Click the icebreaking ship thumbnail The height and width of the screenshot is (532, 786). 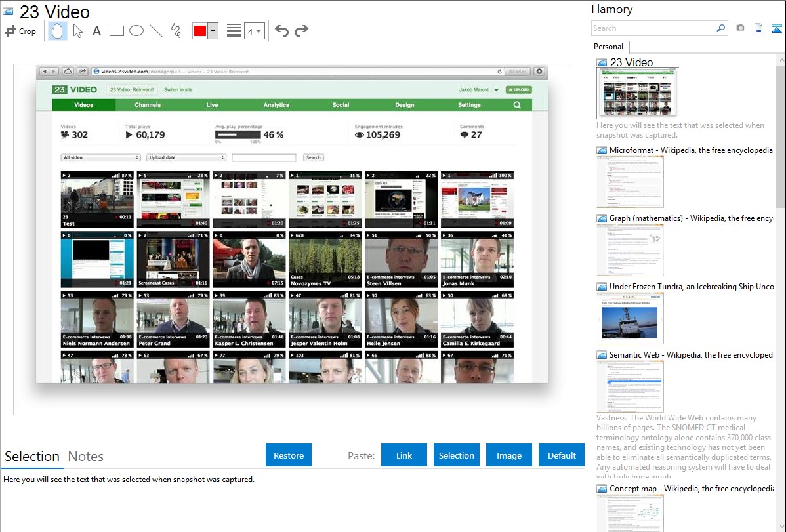coord(630,319)
